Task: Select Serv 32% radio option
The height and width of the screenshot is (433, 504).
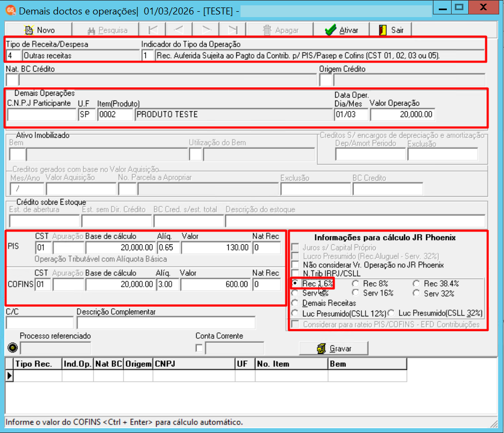Action: [x=416, y=293]
